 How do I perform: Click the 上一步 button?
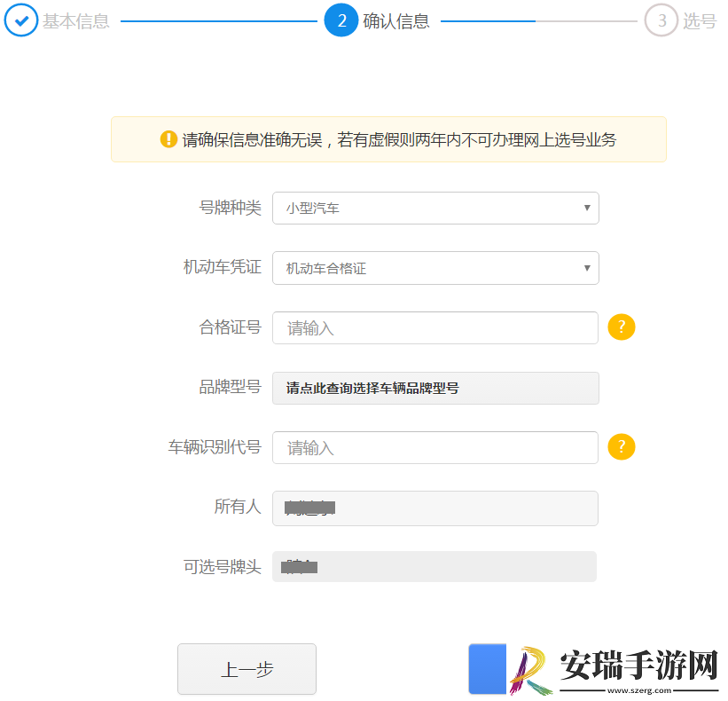point(247,669)
